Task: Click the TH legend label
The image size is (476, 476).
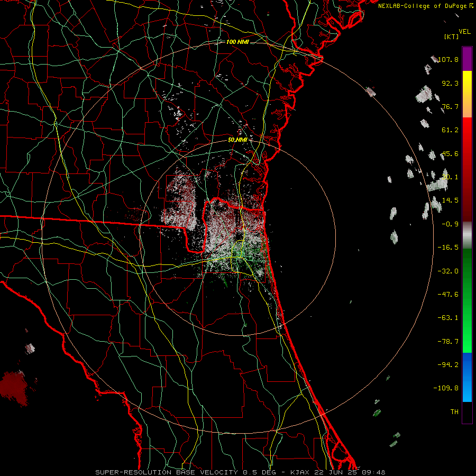Action: [454, 412]
